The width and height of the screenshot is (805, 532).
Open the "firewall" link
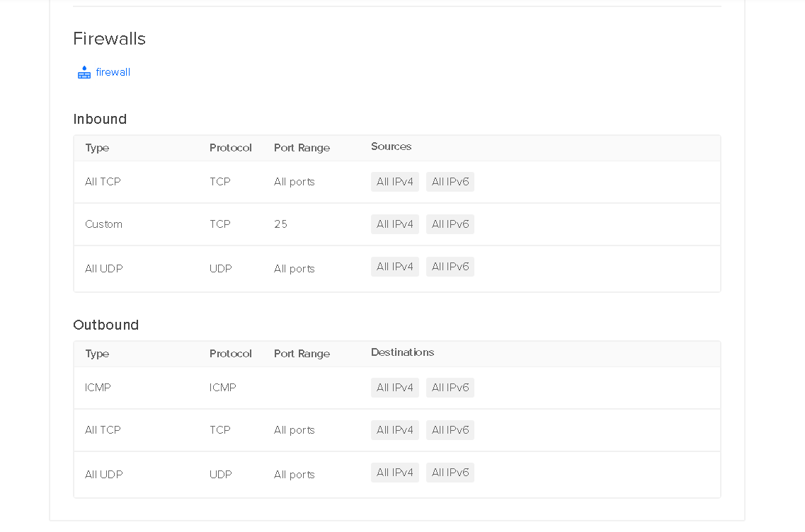(x=113, y=72)
